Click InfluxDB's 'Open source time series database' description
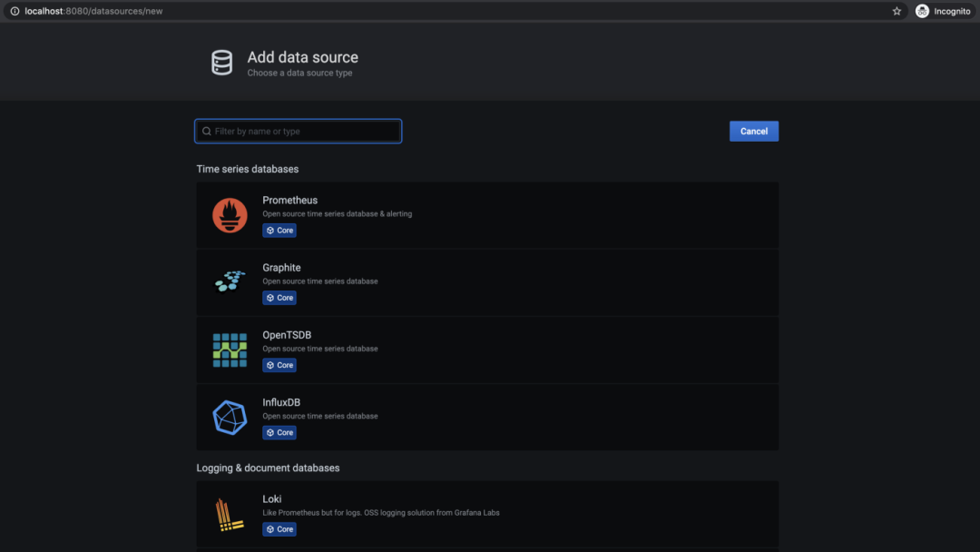 tap(320, 417)
